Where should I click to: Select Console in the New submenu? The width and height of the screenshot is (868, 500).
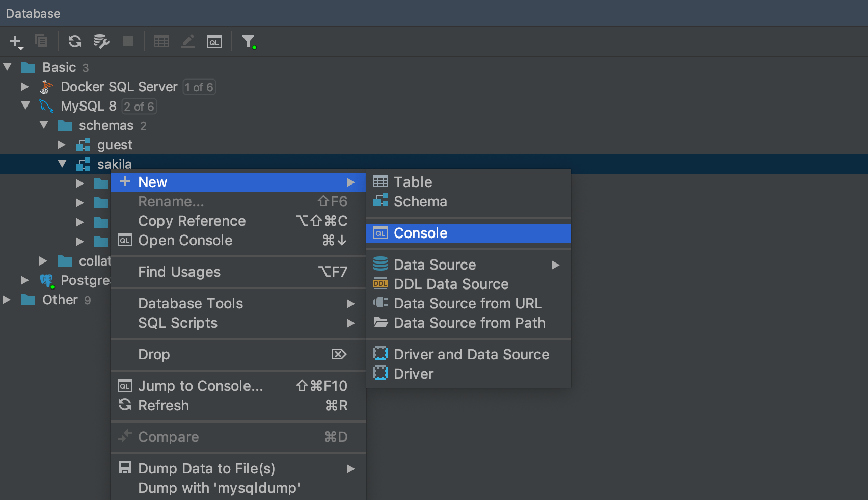coord(420,233)
